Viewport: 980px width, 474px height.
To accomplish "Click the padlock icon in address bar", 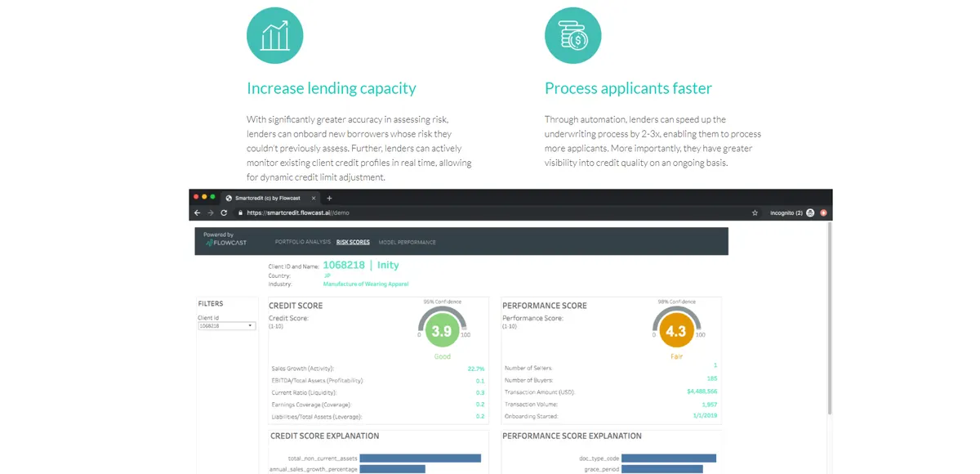I will click(x=240, y=212).
